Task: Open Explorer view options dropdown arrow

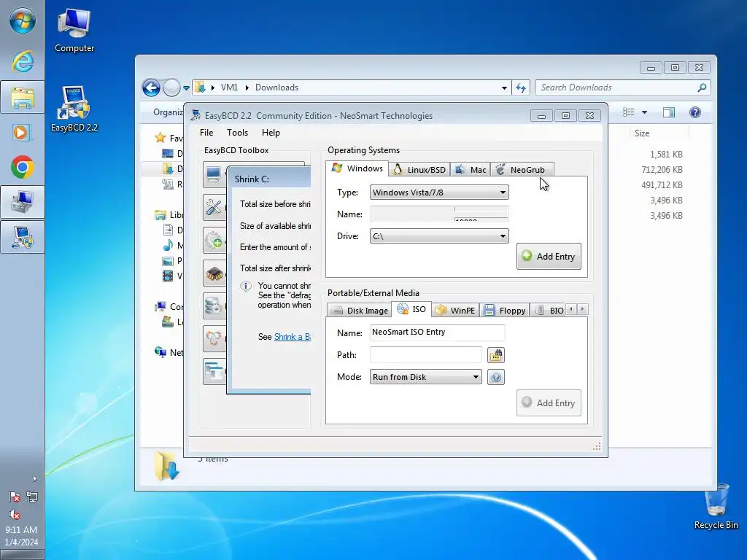Action: pyautogui.click(x=644, y=112)
